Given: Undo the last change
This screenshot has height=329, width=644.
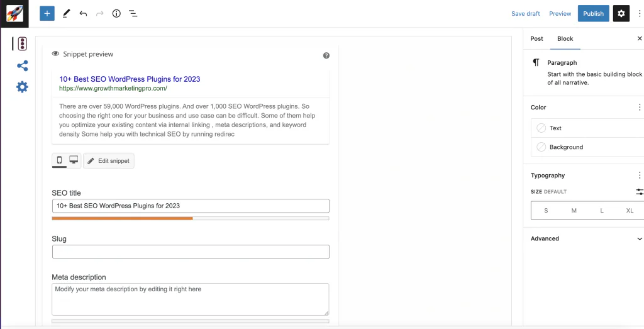Looking at the screenshot, I should [x=83, y=14].
